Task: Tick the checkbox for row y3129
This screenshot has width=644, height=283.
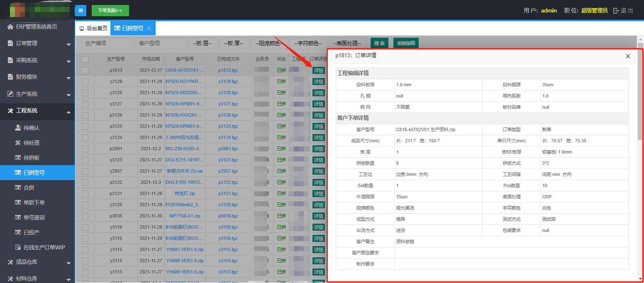Action: pyautogui.click(x=85, y=82)
